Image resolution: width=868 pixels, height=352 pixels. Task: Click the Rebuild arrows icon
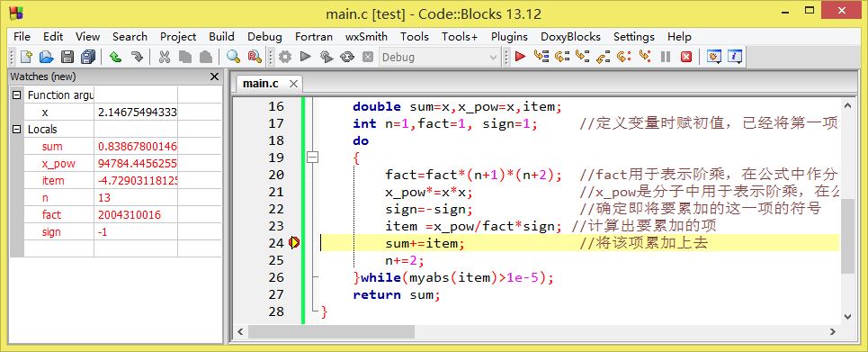pos(347,57)
